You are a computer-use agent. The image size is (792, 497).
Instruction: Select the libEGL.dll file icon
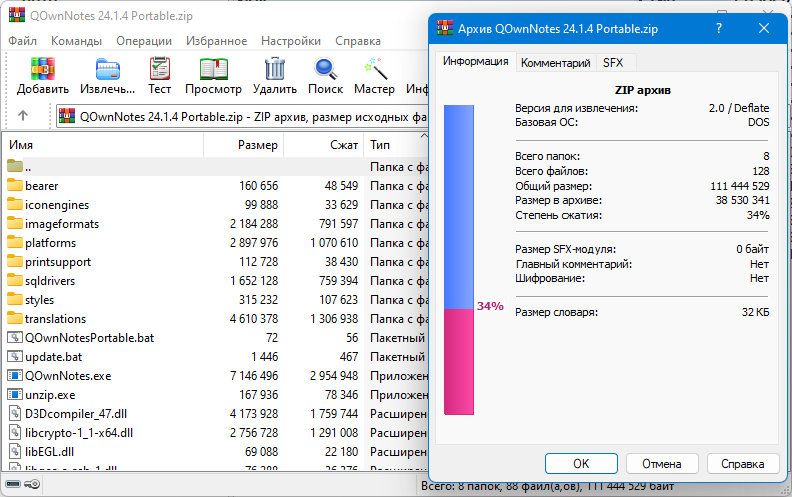coord(15,452)
